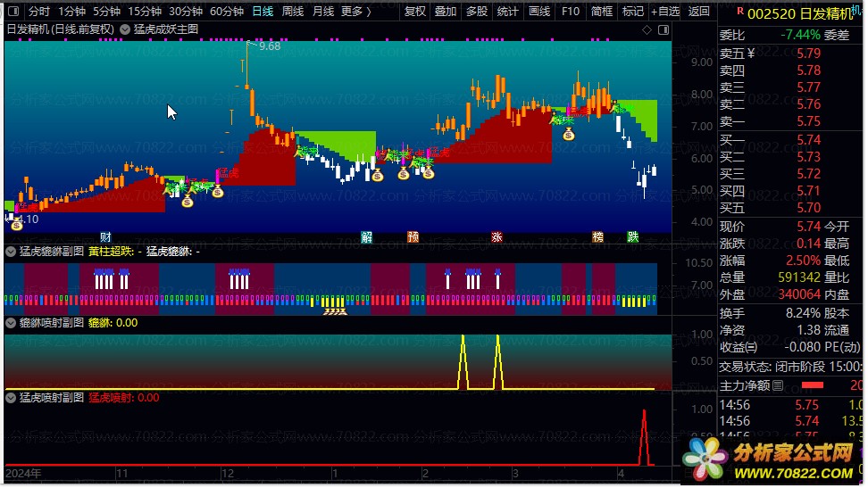Viewport: 868px width, 488px height.
Task: Click the 主力净额 red bar
Action: (x=812, y=385)
